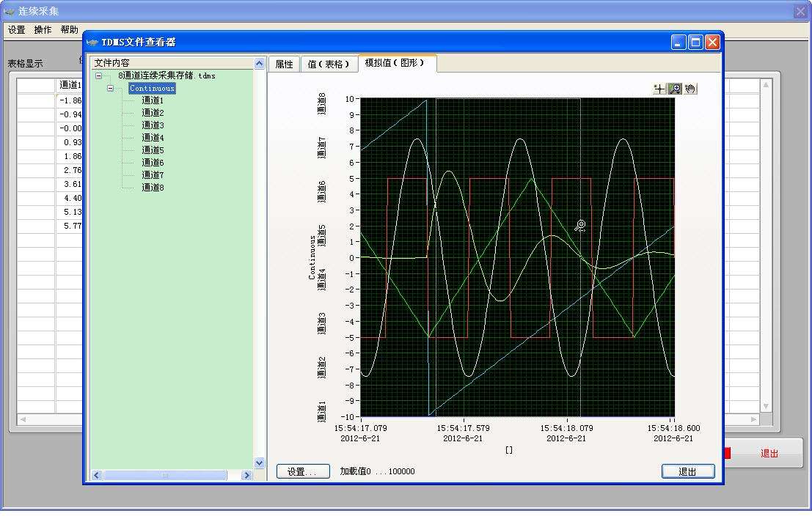Screen dimensions: 812x527
Task: Select 通道5 in the file tree
Action: (x=153, y=150)
